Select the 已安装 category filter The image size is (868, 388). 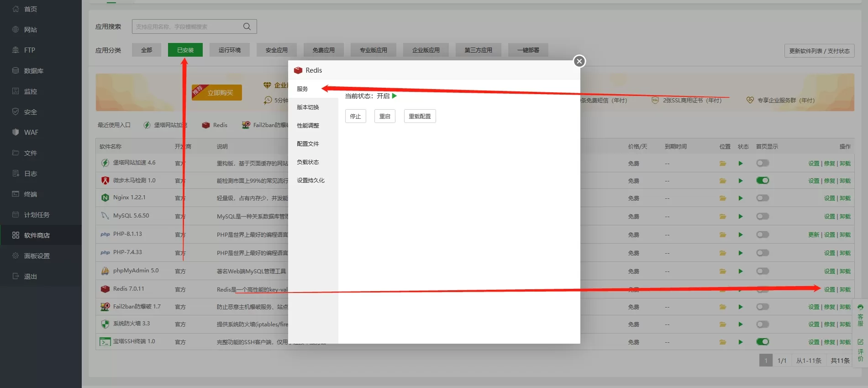pyautogui.click(x=185, y=50)
